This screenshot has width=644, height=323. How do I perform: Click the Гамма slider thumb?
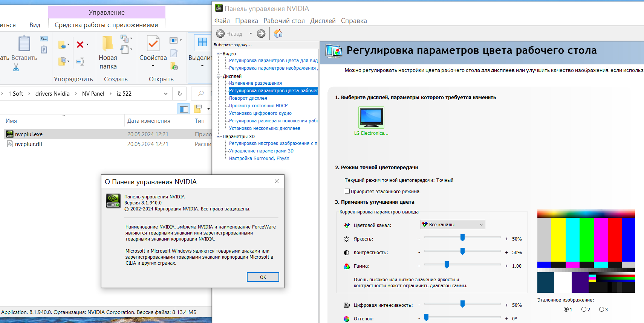pos(447,265)
